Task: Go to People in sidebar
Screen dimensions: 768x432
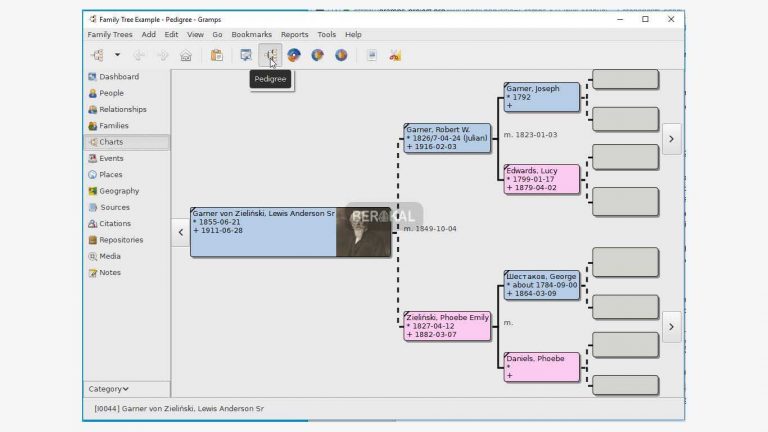Action: click(111, 93)
